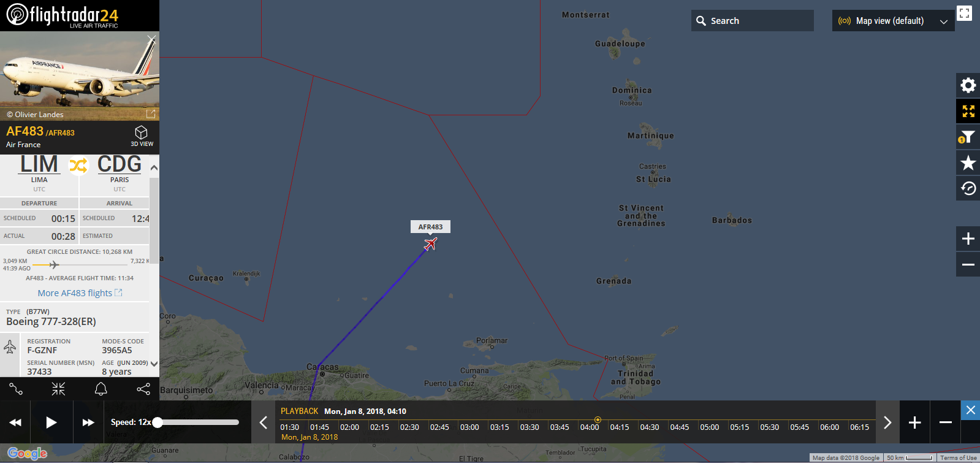Open map settings gear icon
This screenshot has height=463, width=980.
point(968,85)
